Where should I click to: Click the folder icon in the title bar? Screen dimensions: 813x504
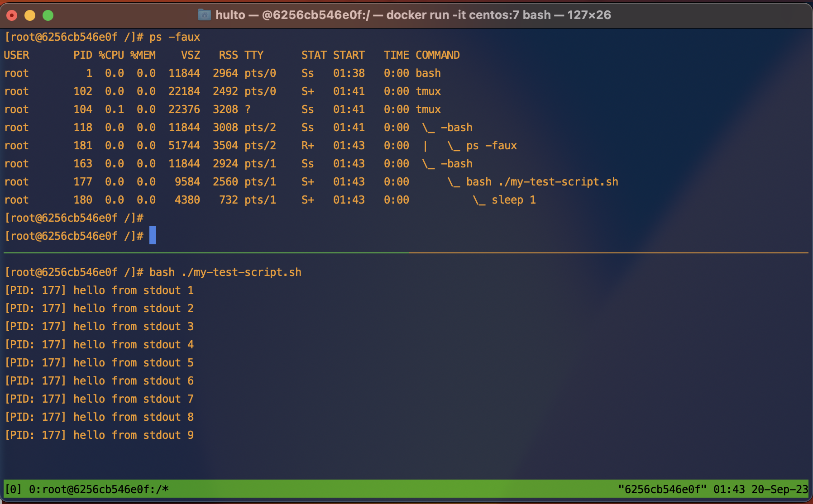coord(205,15)
